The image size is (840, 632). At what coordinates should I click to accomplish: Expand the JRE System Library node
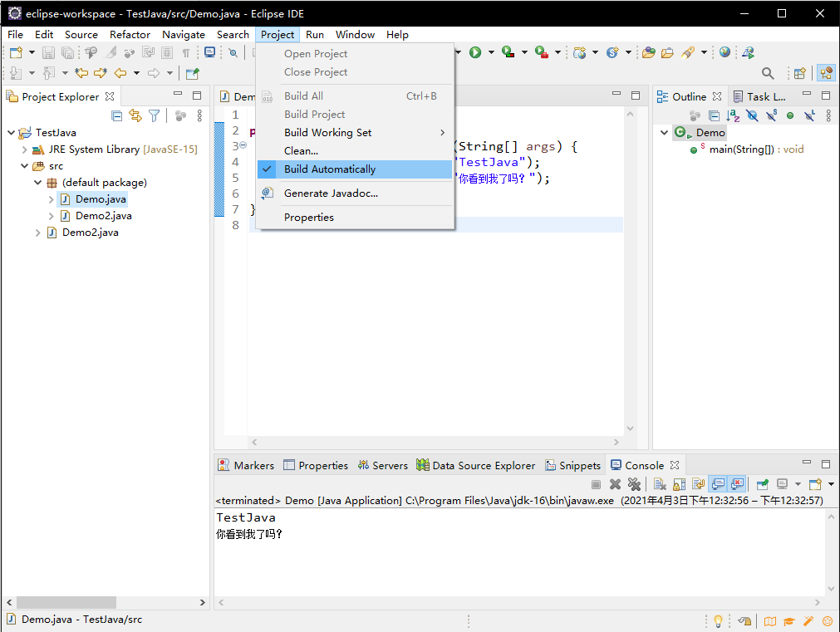[x=25, y=149]
